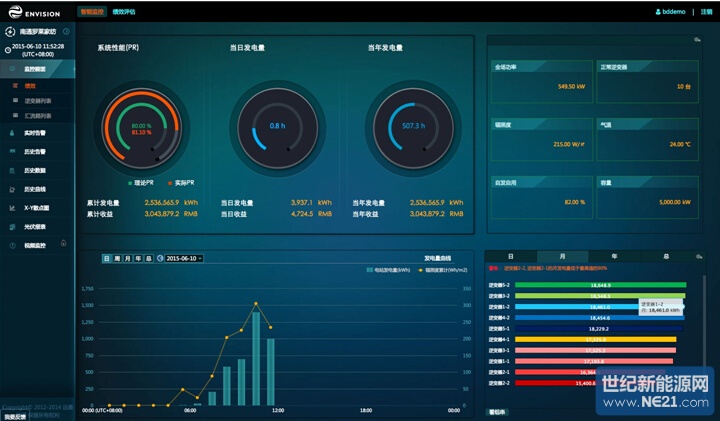Toggle the 理论PR legend series
The width and height of the screenshot is (720, 421).
point(142,183)
